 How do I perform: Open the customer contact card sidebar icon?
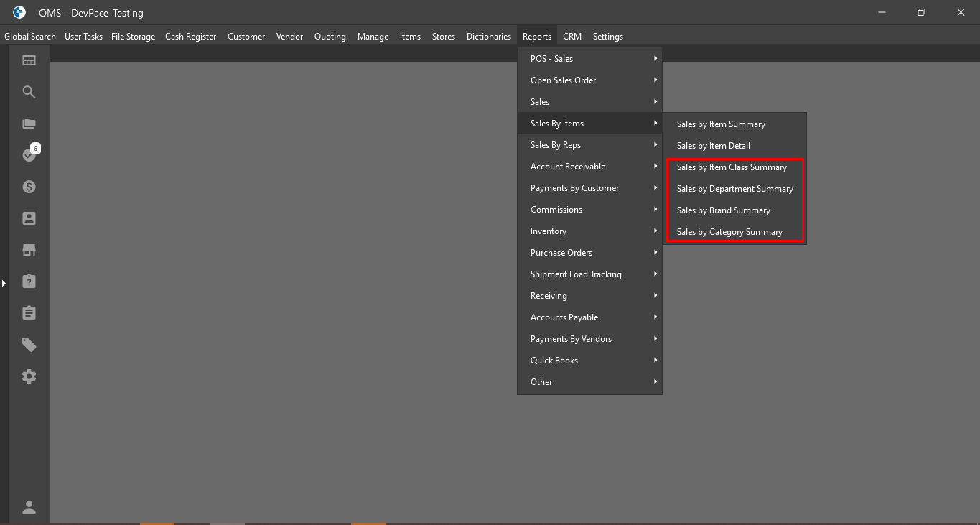29,218
